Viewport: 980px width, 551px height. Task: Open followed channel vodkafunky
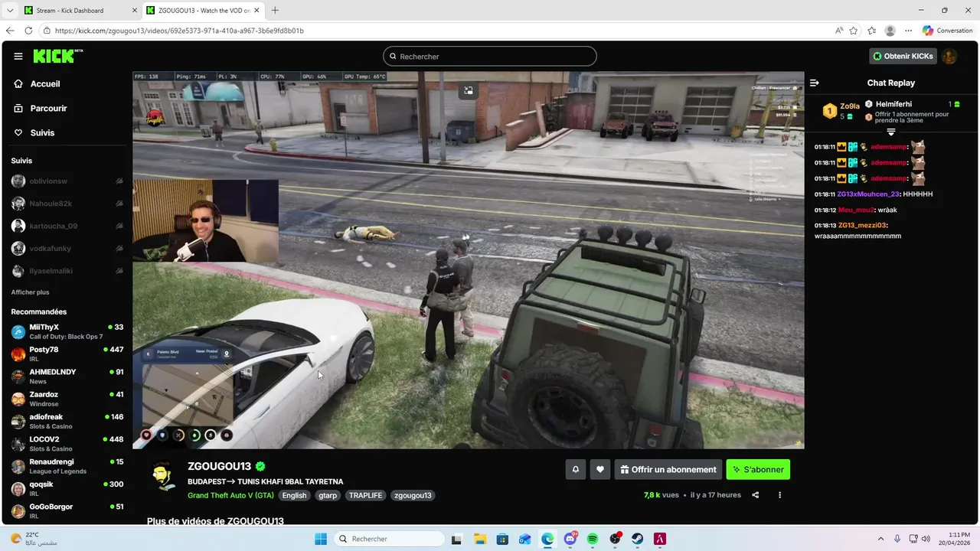tap(67, 249)
